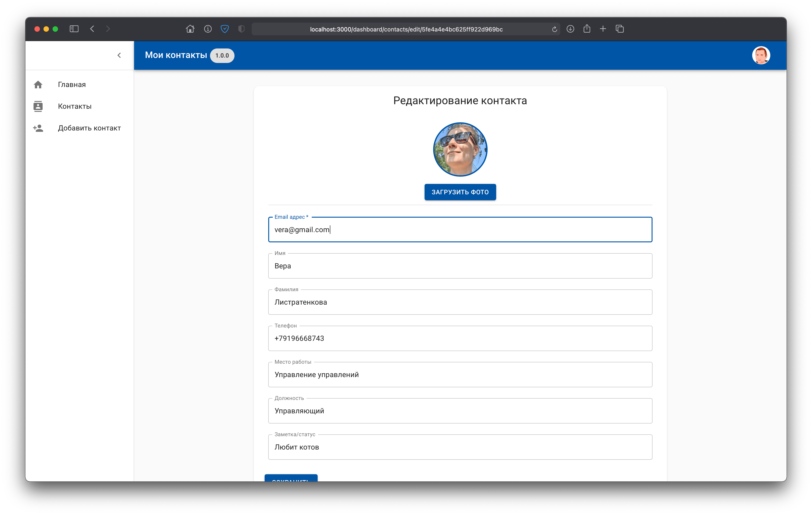Click the Safari share icon

587,29
